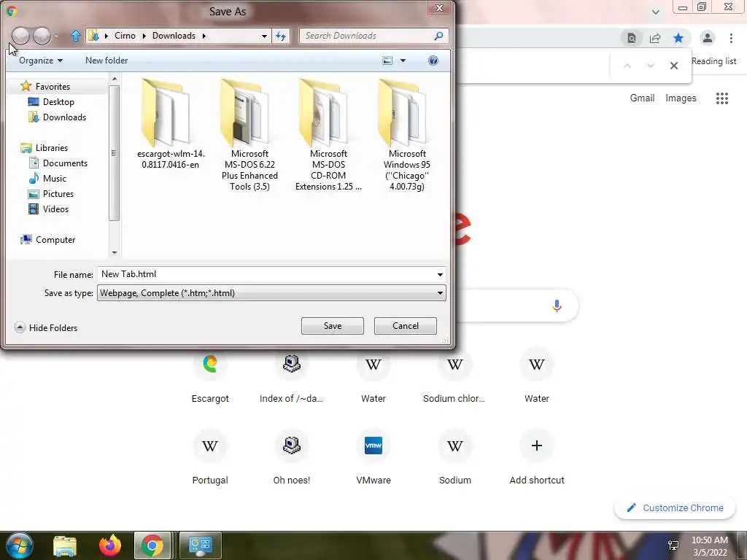Open the Sodium chlor... shortcut
Viewport: 747px width, 560px height.
454,377
